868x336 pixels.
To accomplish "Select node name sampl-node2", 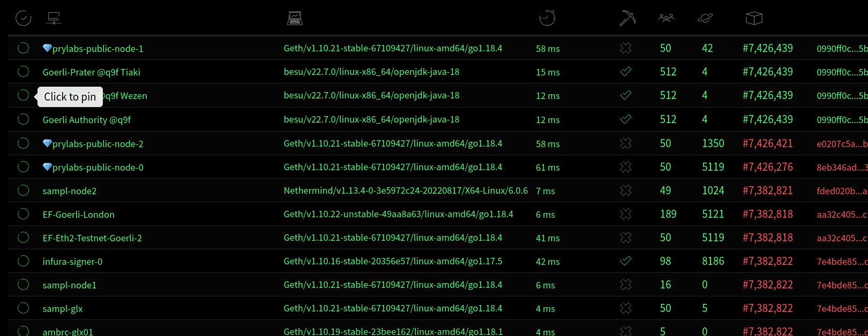I will tap(70, 191).
